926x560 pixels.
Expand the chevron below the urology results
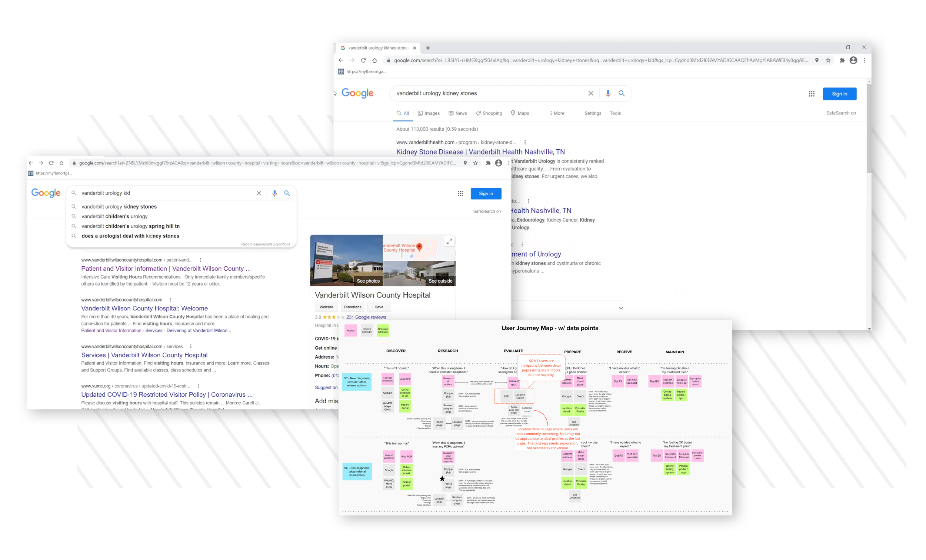pyautogui.click(x=620, y=308)
